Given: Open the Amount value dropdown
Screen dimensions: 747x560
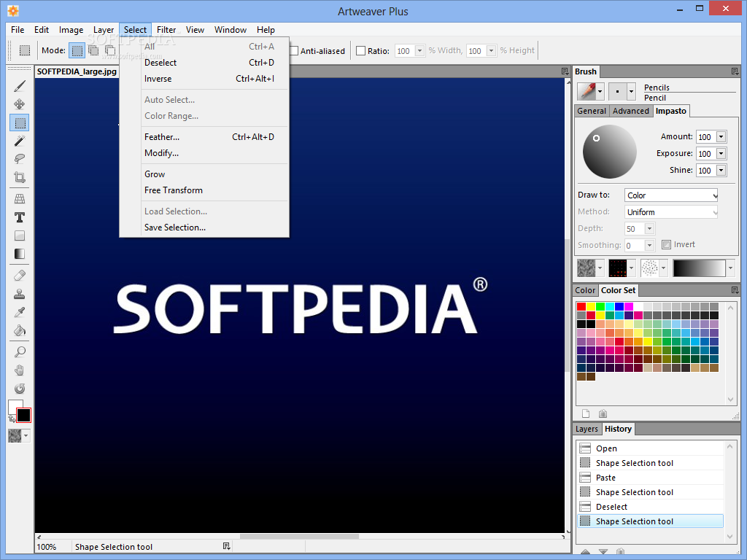Looking at the screenshot, I should (x=721, y=137).
